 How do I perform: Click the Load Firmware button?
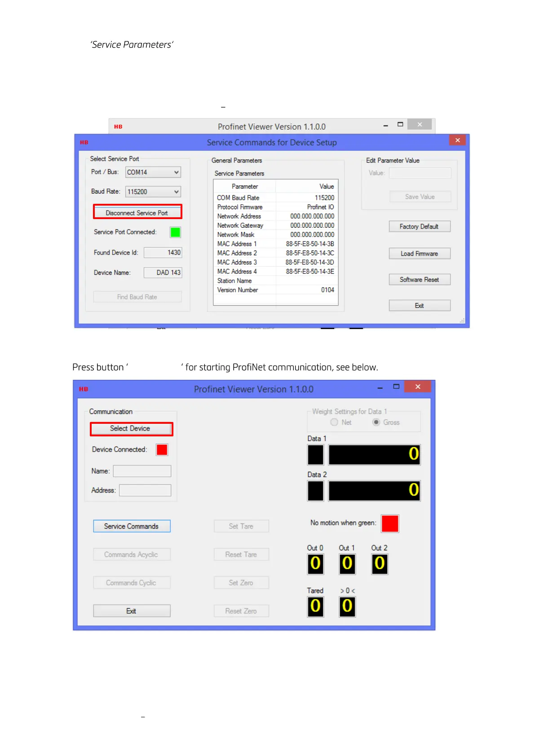[x=419, y=254]
